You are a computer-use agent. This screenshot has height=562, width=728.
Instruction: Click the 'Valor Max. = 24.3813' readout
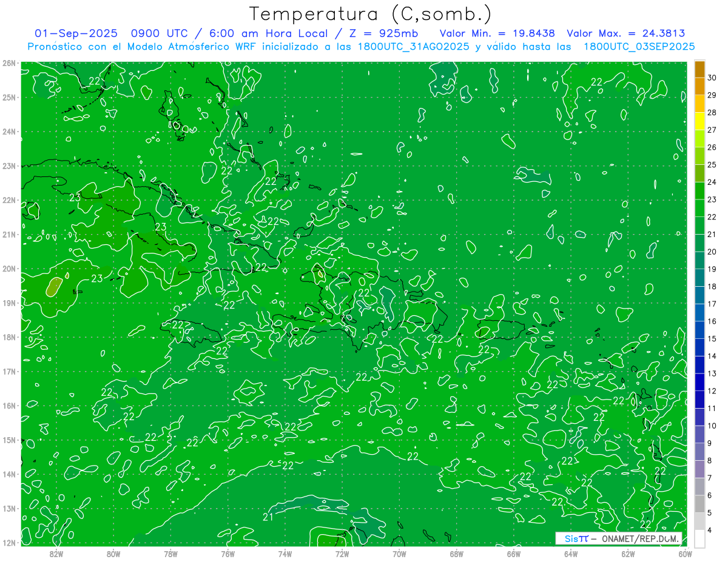point(626,33)
